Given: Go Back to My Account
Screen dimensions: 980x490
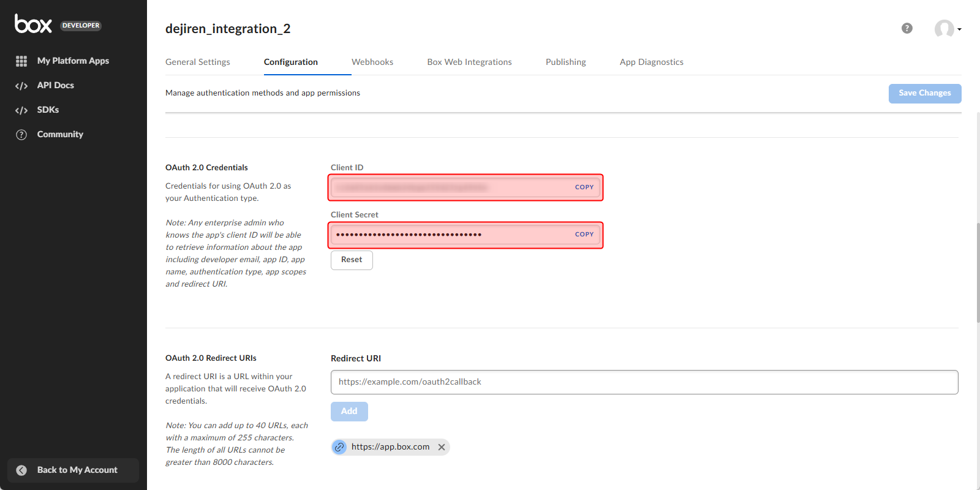Looking at the screenshot, I should tap(73, 470).
